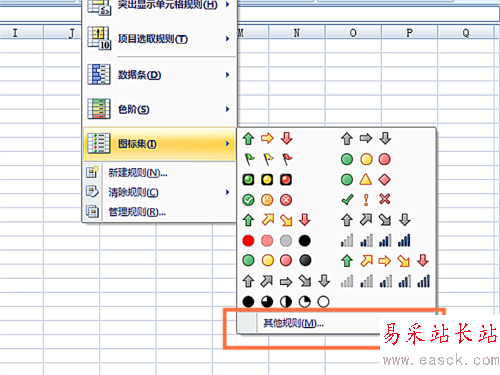Apply the three colored arrows icon set
The height and width of the screenshot is (375, 500).
click(267, 138)
